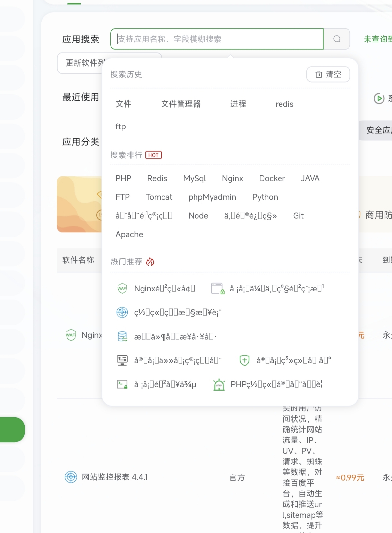Click the green shield-plus icon

[245, 360]
